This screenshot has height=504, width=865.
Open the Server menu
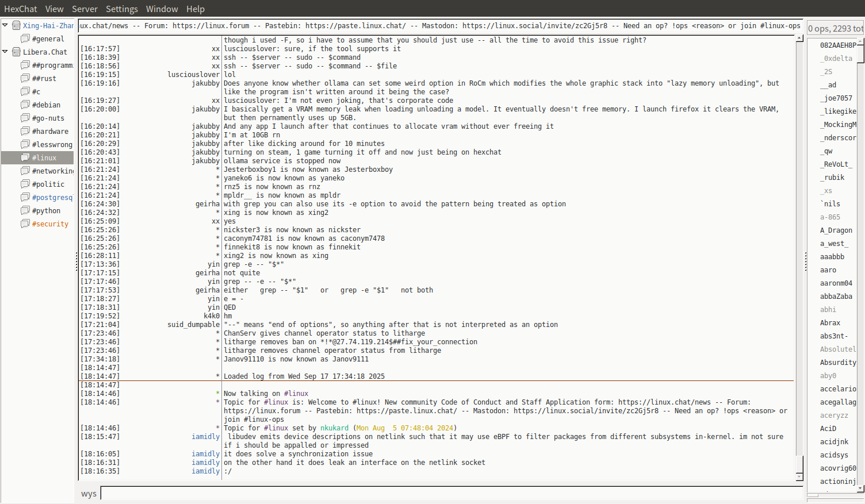pos(85,9)
